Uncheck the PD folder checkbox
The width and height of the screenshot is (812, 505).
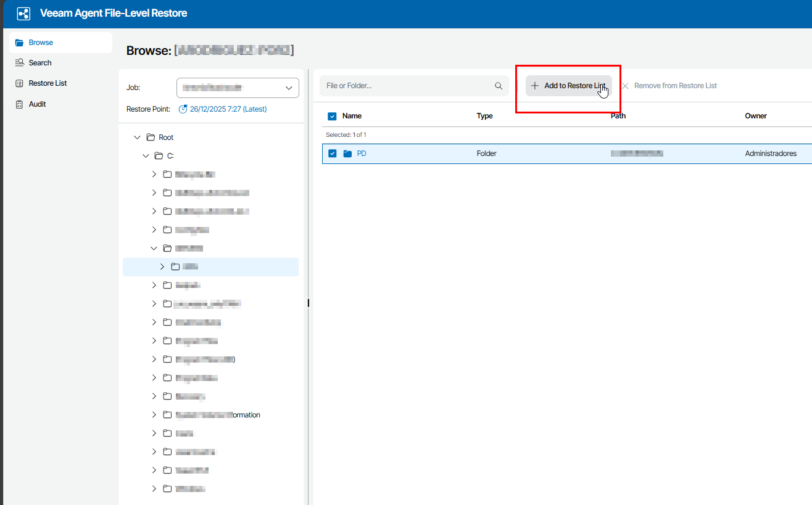click(333, 154)
